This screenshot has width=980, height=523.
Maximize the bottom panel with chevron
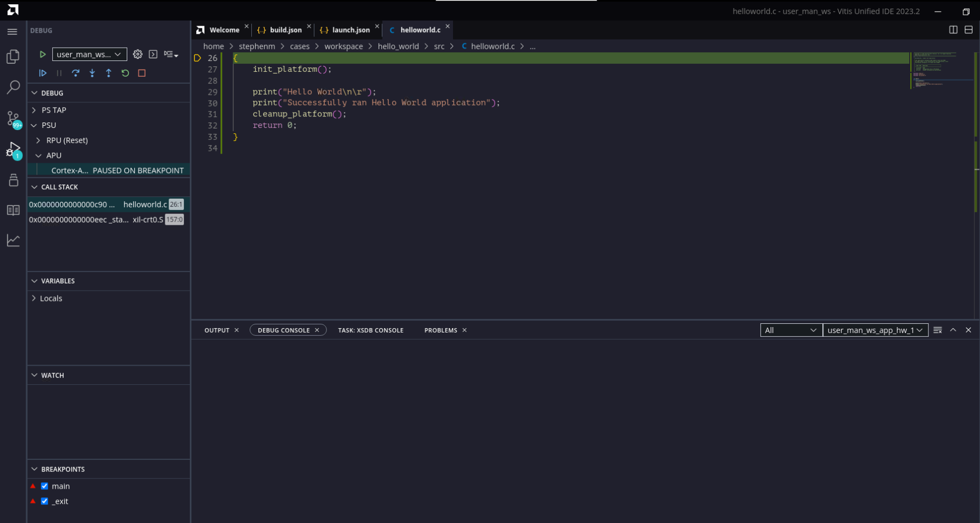coord(953,330)
